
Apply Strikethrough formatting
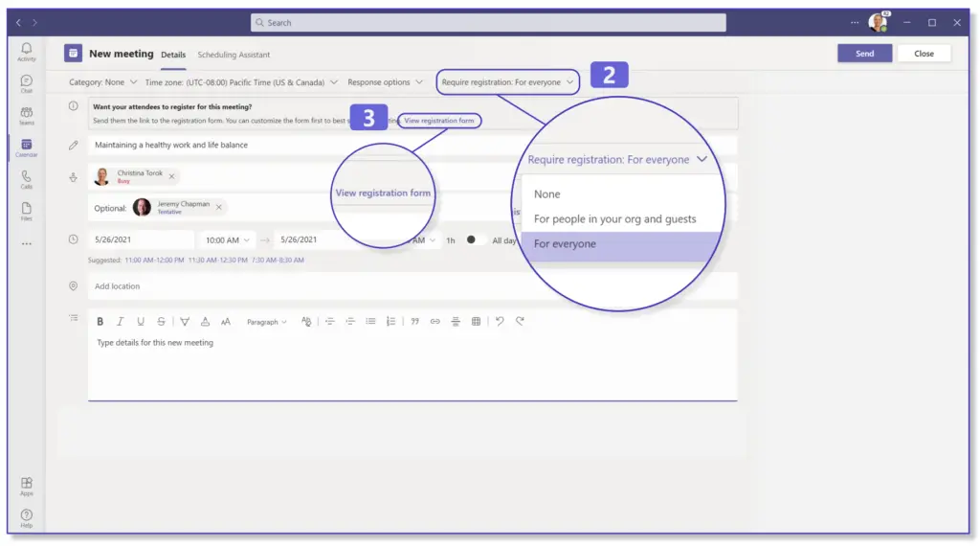tap(161, 322)
